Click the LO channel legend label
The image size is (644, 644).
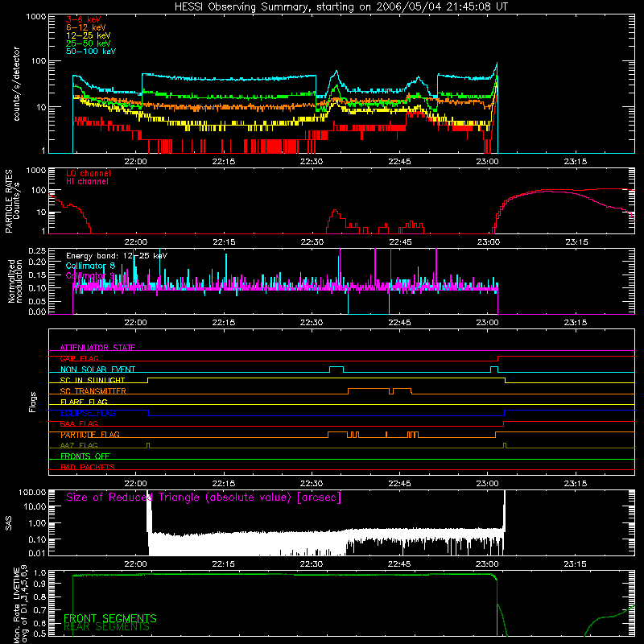89,173
